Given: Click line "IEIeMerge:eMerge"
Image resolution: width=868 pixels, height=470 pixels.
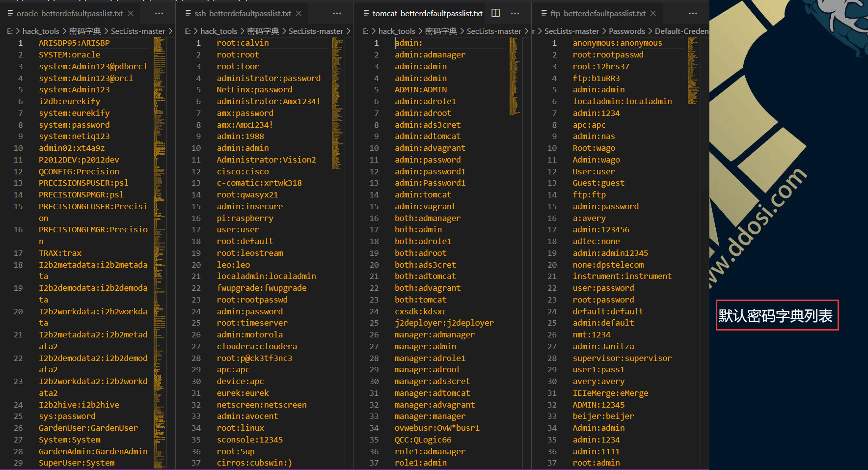Looking at the screenshot, I should [x=610, y=393].
